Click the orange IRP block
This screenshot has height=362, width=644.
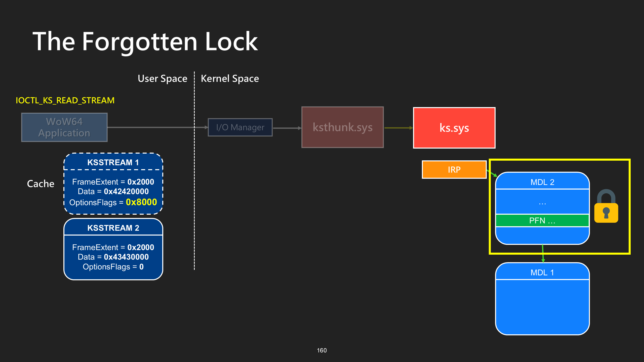pyautogui.click(x=454, y=170)
